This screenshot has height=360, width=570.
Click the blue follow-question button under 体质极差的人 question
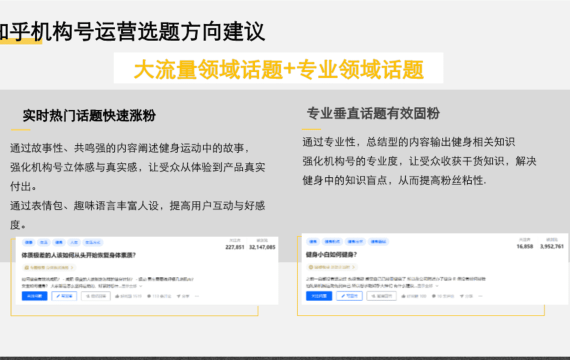click(x=35, y=296)
